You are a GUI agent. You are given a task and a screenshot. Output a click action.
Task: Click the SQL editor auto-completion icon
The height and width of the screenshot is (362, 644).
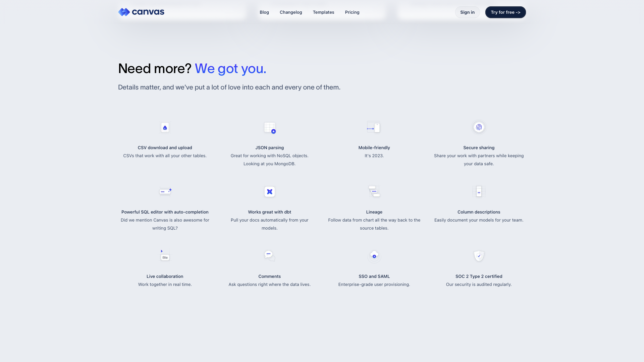point(165,192)
